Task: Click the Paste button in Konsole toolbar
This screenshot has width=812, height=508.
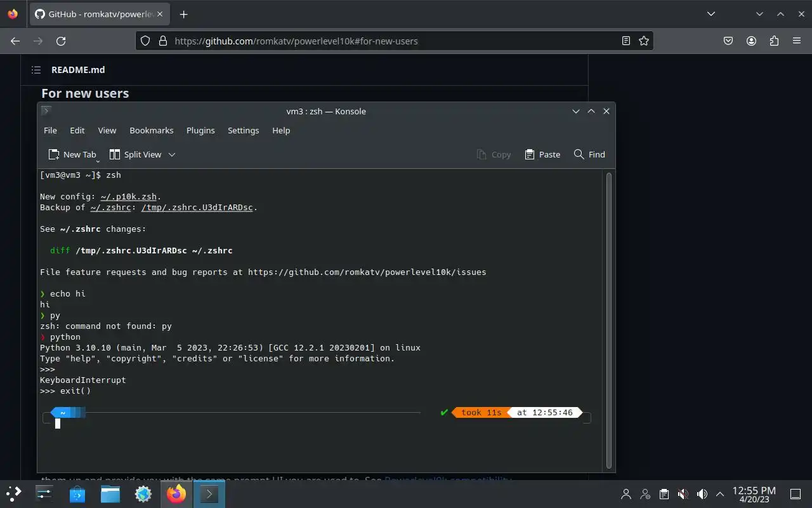Action: (542, 154)
